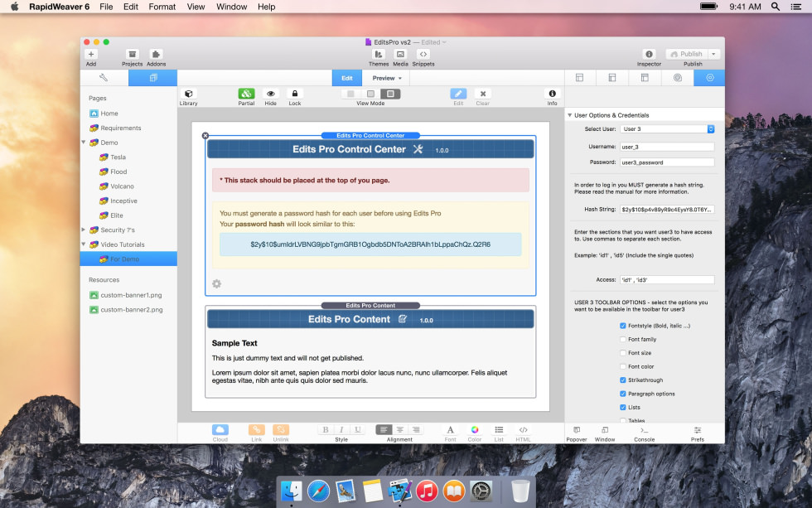Enable the Font family checkbox
Image resolution: width=812 pixels, height=508 pixels.
click(x=623, y=339)
